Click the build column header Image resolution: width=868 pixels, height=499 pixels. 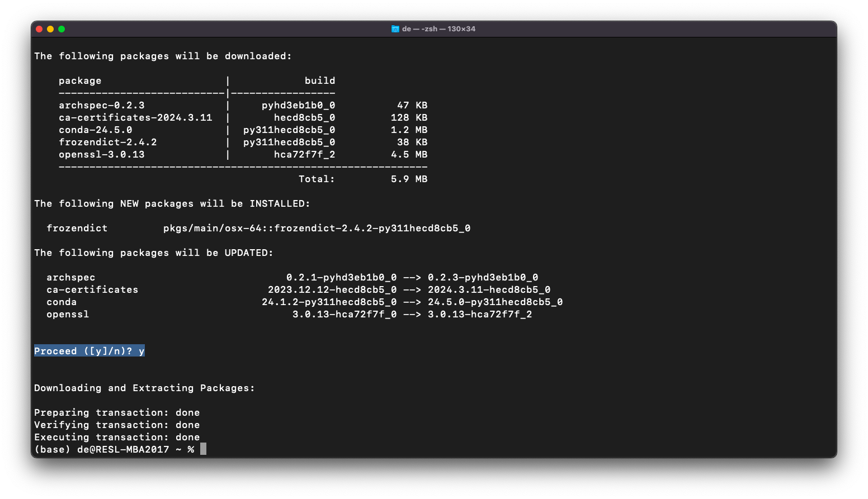(320, 80)
